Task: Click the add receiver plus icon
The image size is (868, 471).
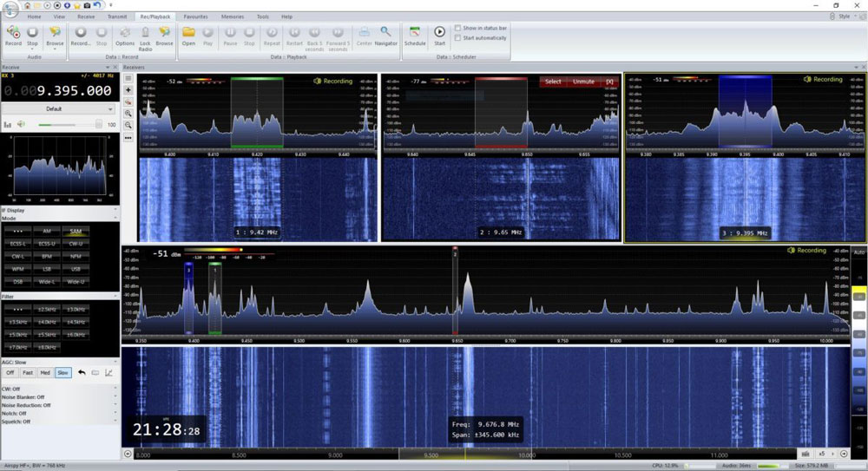Action: [x=128, y=89]
